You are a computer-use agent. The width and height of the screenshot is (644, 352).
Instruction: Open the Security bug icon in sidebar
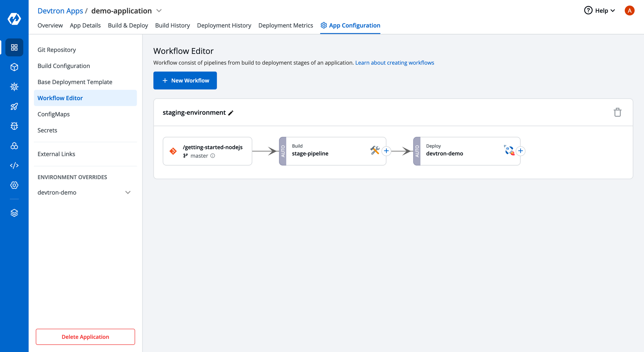[x=14, y=126]
